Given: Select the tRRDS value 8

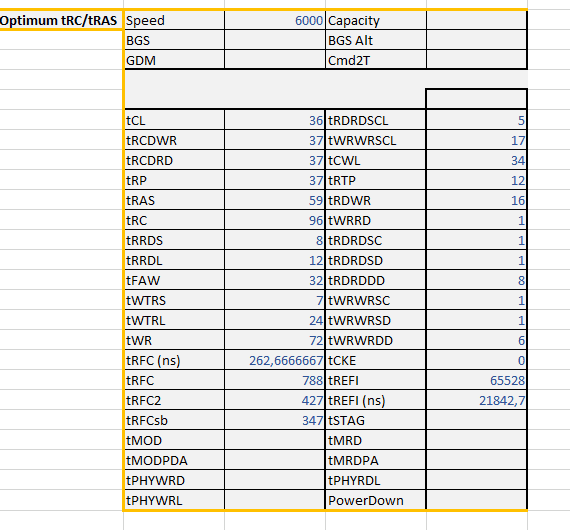Looking at the screenshot, I should tap(275, 240).
